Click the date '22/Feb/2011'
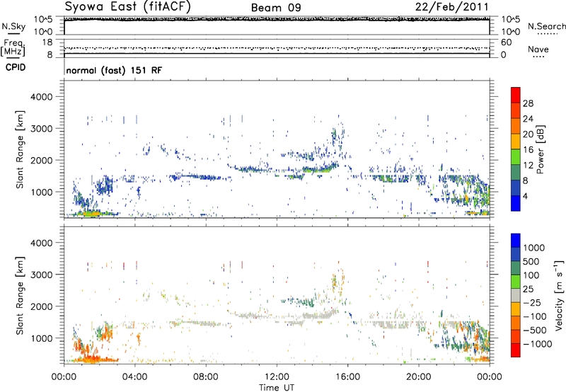Screen dimensions: 566x392 tap(451, 7)
